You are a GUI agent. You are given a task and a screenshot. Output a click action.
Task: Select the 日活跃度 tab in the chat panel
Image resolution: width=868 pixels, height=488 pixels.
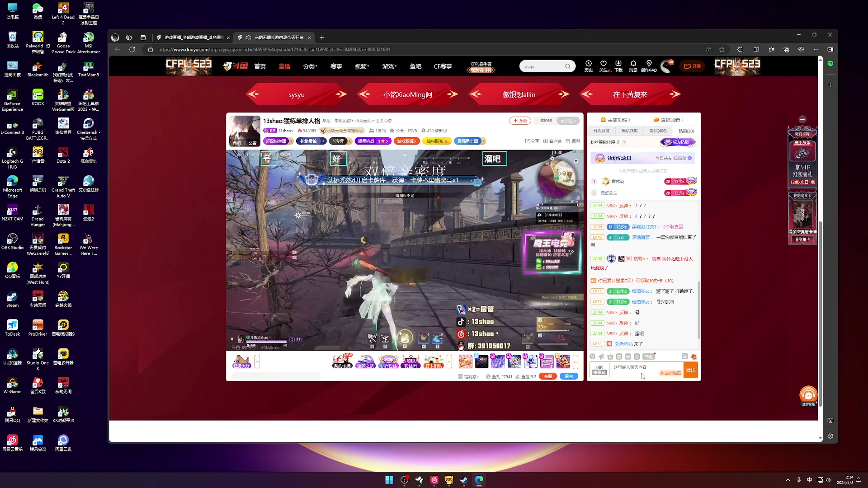coord(601,131)
